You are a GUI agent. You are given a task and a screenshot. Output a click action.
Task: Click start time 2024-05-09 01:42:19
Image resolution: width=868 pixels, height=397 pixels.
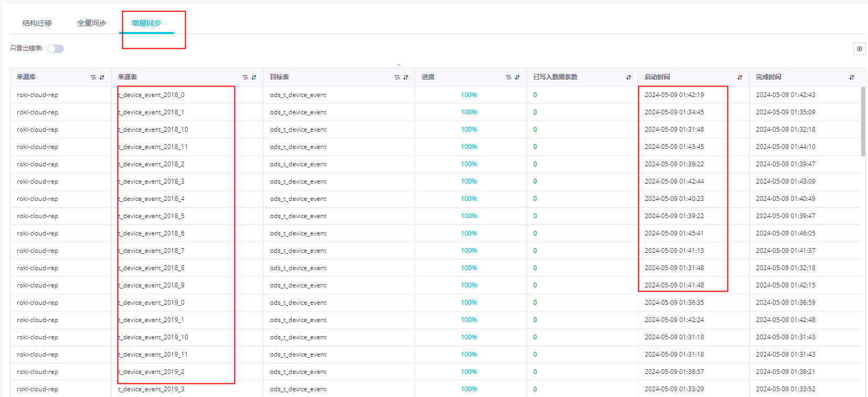click(674, 95)
